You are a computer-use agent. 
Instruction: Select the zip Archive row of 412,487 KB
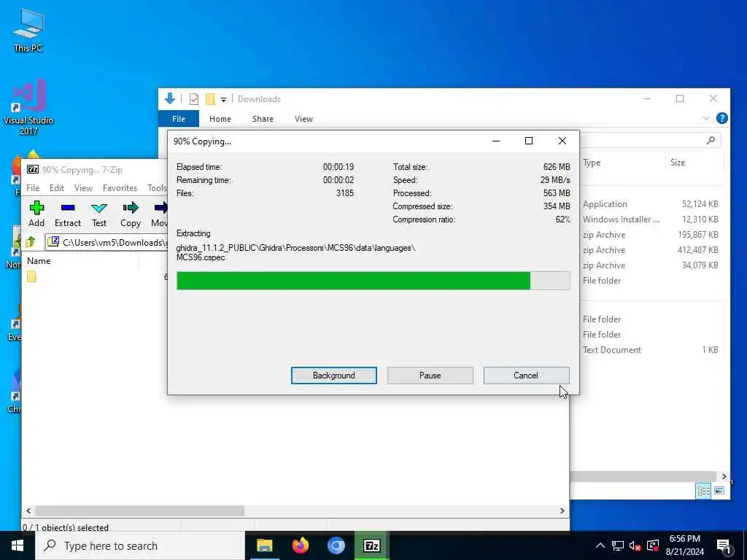pyautogui.click(x=650, y=249)
